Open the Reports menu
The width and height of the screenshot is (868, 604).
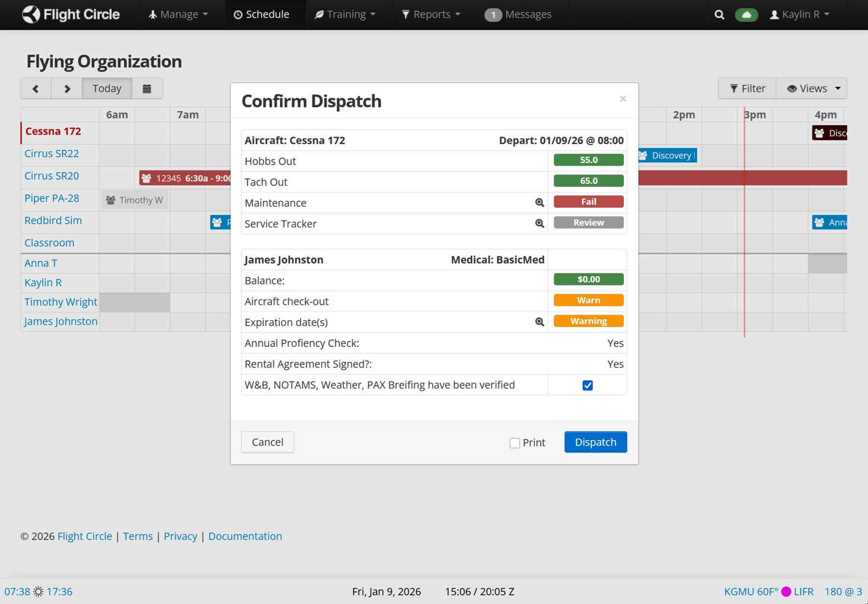coord(431,14)
